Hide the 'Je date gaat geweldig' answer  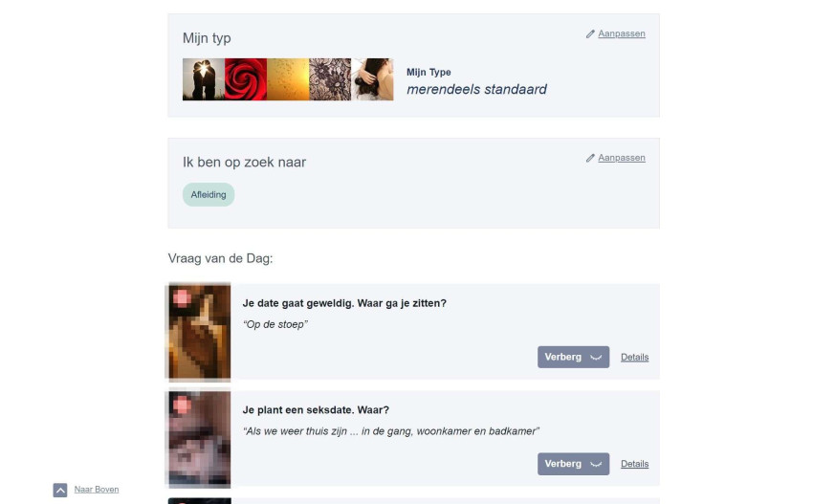pos(573,358)
